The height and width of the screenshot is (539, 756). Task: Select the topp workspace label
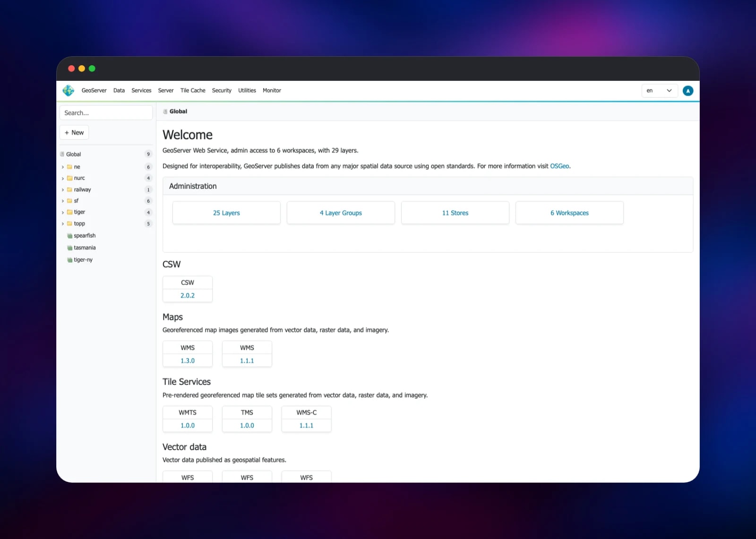79,224
